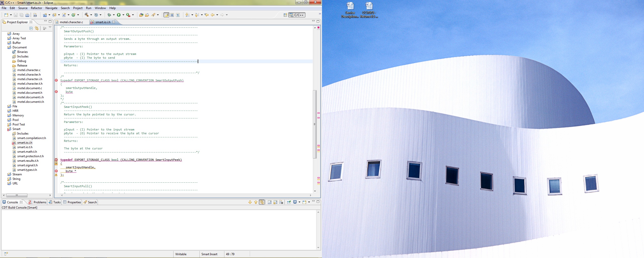Click the Last Edit Location icon
The width and height of the screenshot is (644, 258).
click(207, 15)
